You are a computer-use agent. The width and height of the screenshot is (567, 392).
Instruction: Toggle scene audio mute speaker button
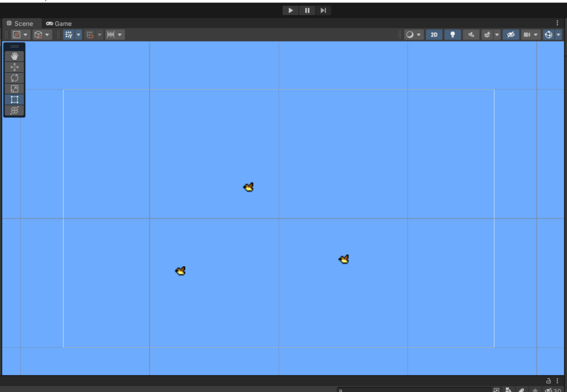(471, 35)
